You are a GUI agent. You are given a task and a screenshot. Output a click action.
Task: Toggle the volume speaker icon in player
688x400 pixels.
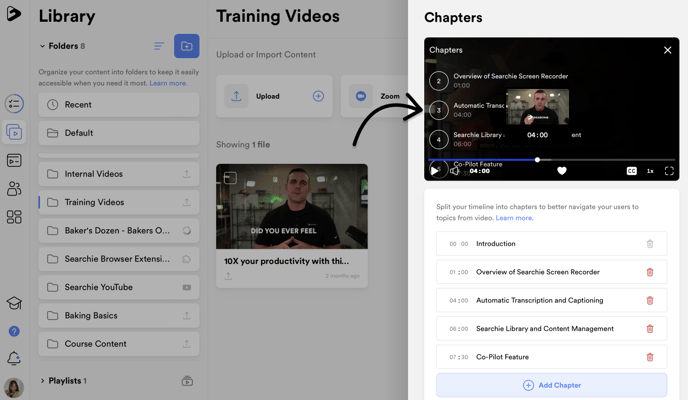tap(455, 171)
